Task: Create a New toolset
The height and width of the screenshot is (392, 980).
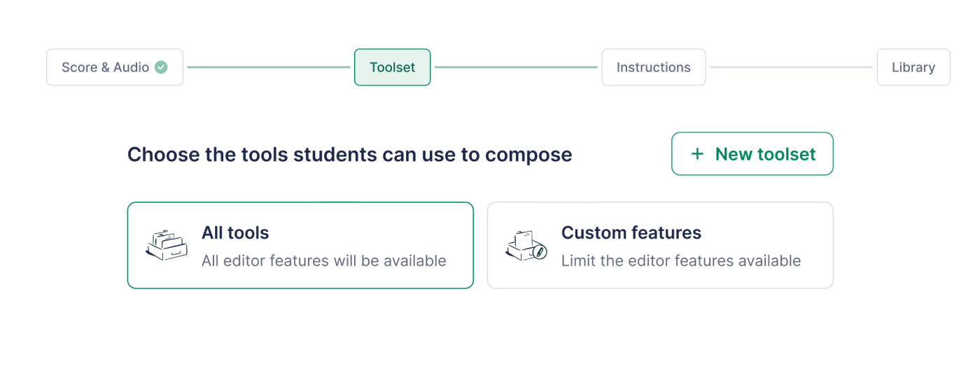Action: pyautogui.click(x=752, y=154)
